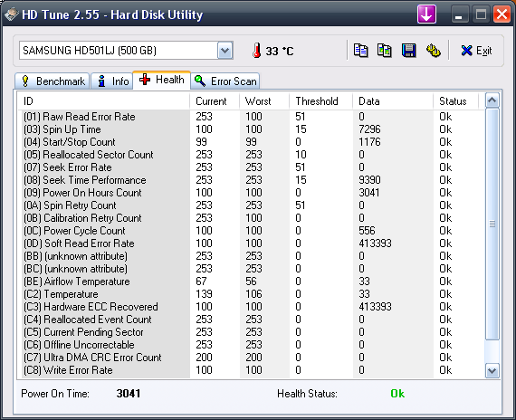Open the drive selection dropdown arrow
Viewport: 516px width, 420px height.
tap(225, 51)
